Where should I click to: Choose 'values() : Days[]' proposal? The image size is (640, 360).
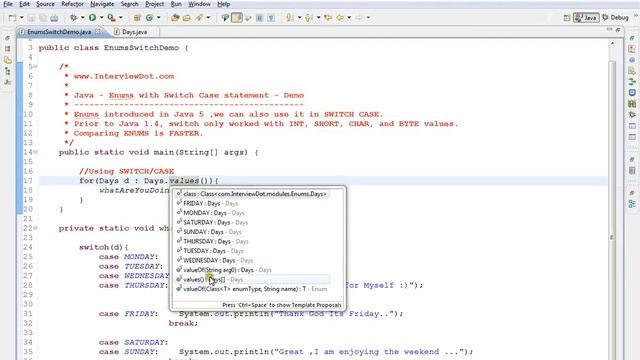[x=252, y=280]
